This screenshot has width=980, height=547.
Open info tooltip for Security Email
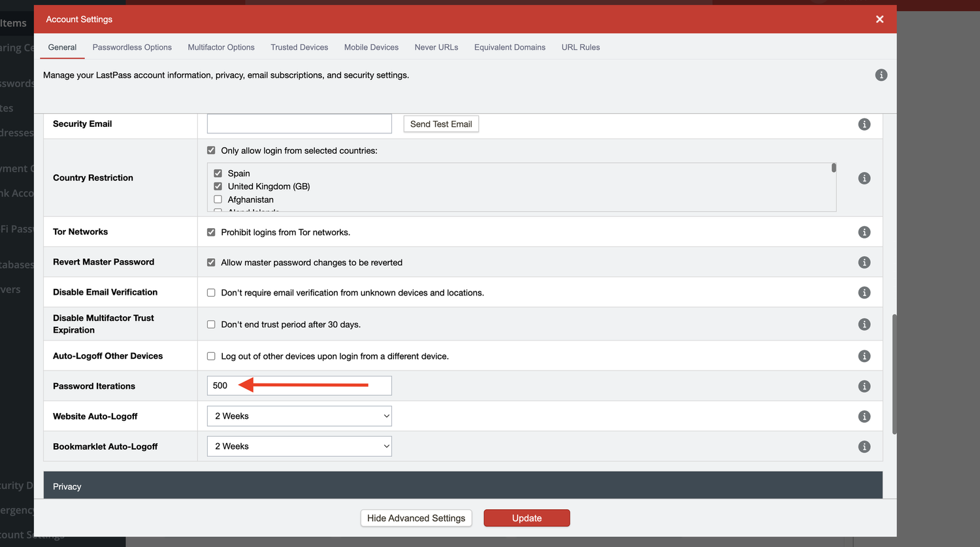(x=864, y=124)
